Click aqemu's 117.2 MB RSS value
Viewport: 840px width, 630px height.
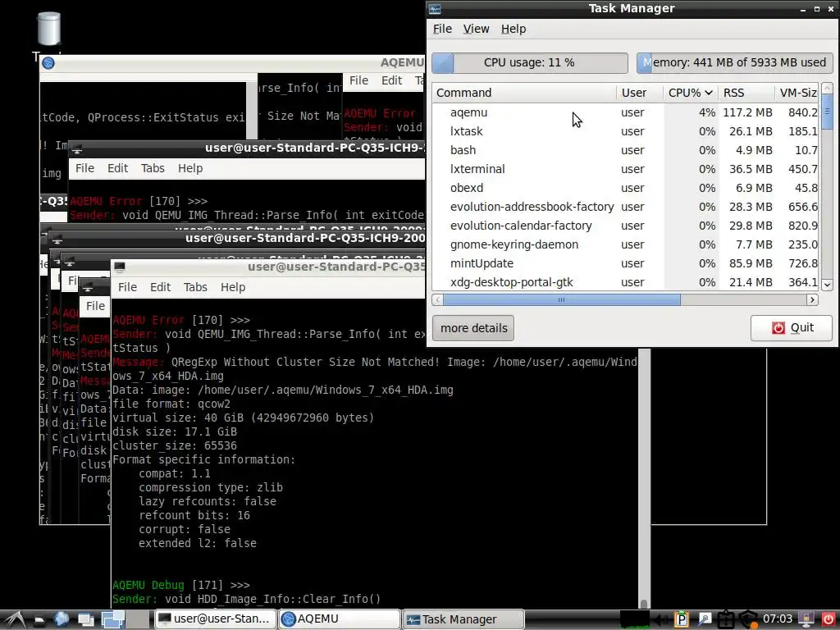(x=747, y=112)
